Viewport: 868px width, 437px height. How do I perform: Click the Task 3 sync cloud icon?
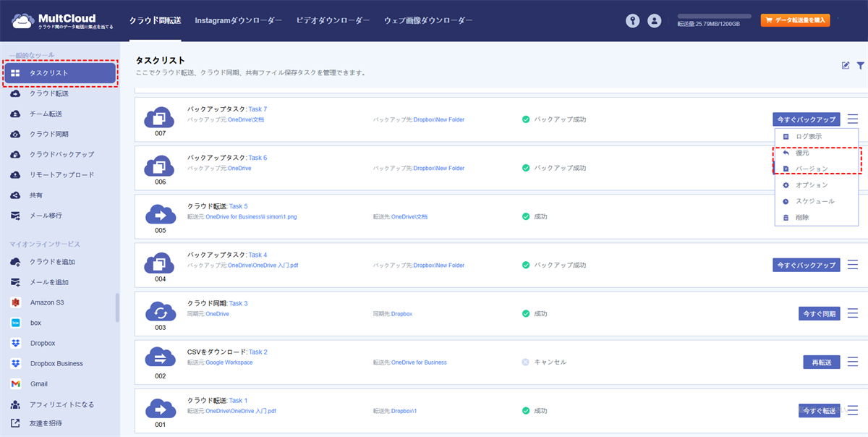(x=160, y=312)
